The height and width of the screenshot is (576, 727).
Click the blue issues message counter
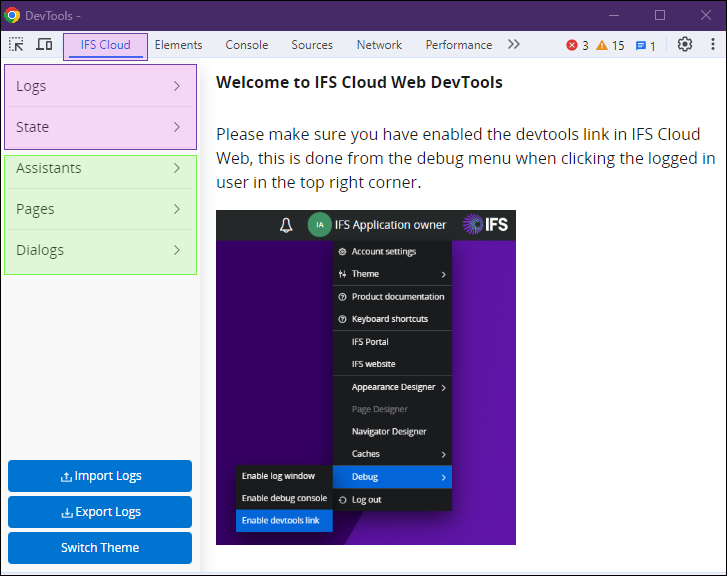click(x=646, y=45)
